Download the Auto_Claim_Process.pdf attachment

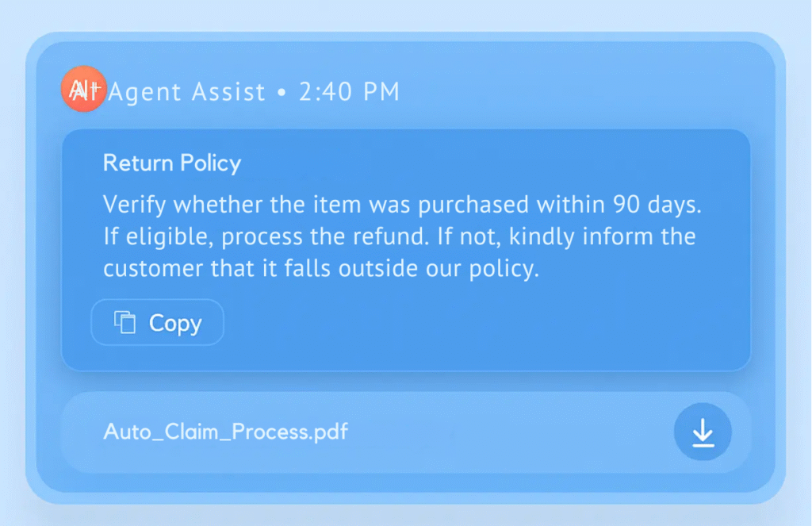(703, 432)
